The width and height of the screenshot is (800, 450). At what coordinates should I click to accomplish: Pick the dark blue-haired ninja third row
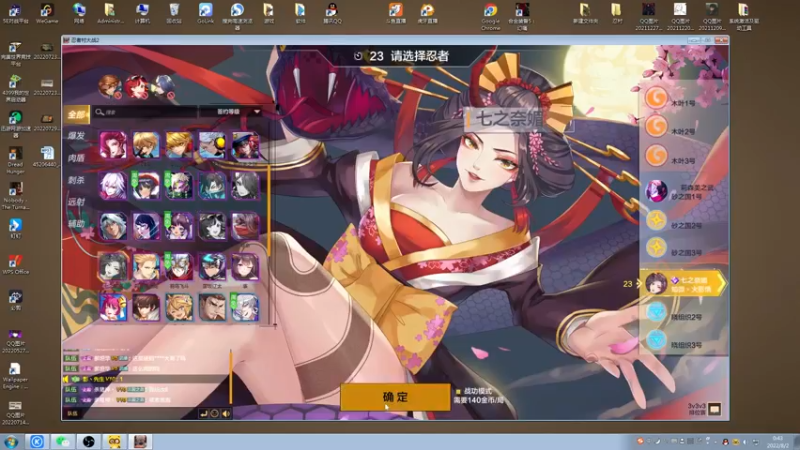click(x=146, y=226)
